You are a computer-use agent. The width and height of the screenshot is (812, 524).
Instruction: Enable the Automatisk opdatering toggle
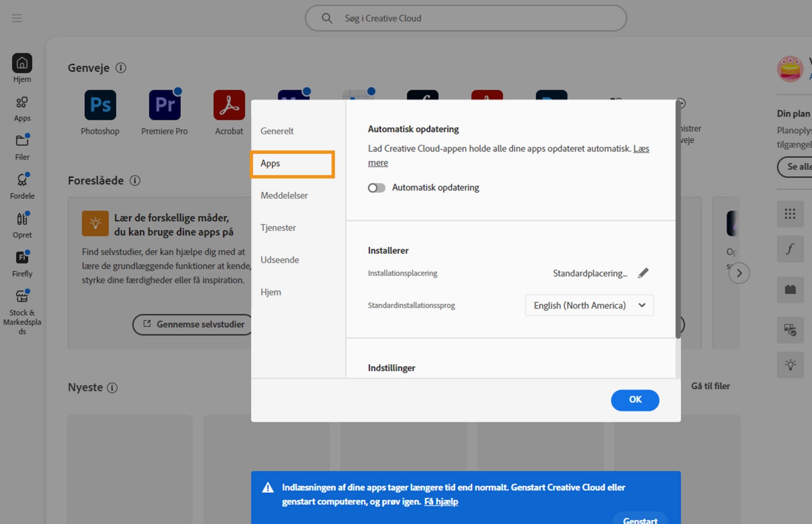[x=376, y=188]
